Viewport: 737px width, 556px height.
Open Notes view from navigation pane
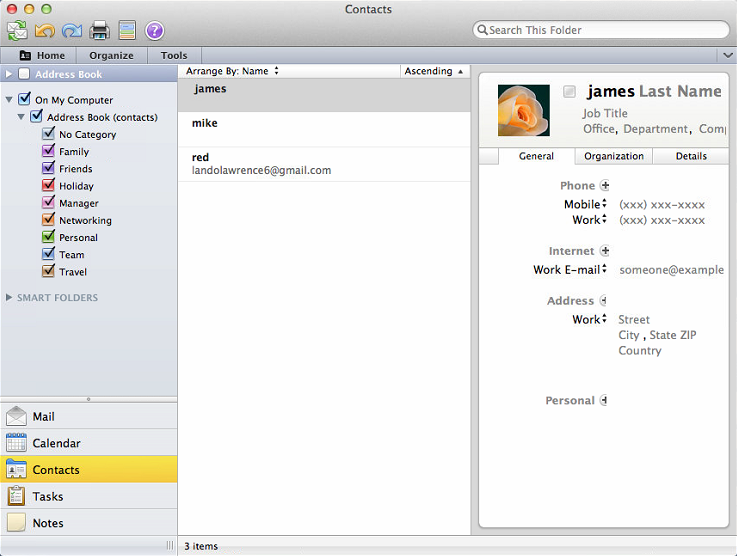(47, 523)
